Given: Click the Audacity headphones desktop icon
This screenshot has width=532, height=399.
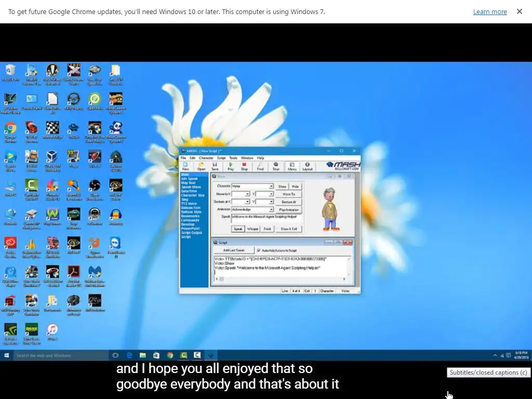Looking at the screenshot, I should click(x=116, y=215).
